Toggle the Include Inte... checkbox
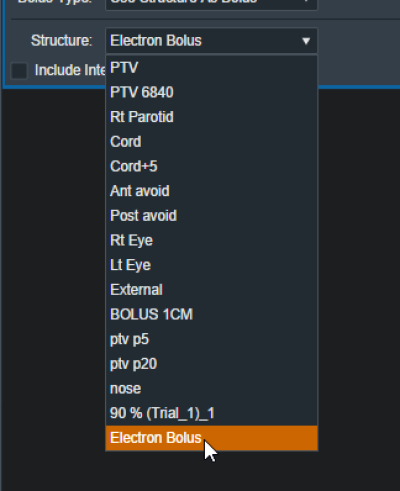Image resolution: width=400 pixels, height=491 pixels. 19,70
